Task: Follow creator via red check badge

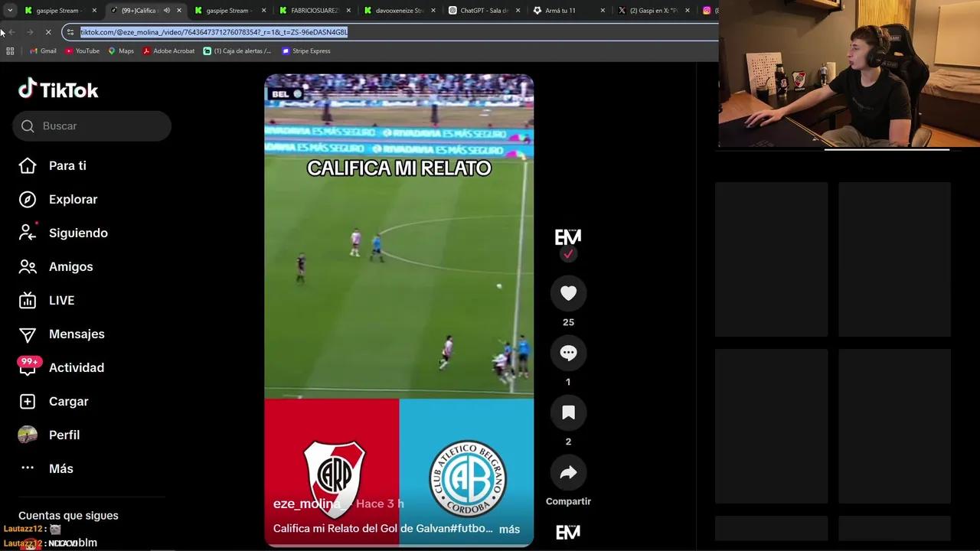Action: pos(568,254)
